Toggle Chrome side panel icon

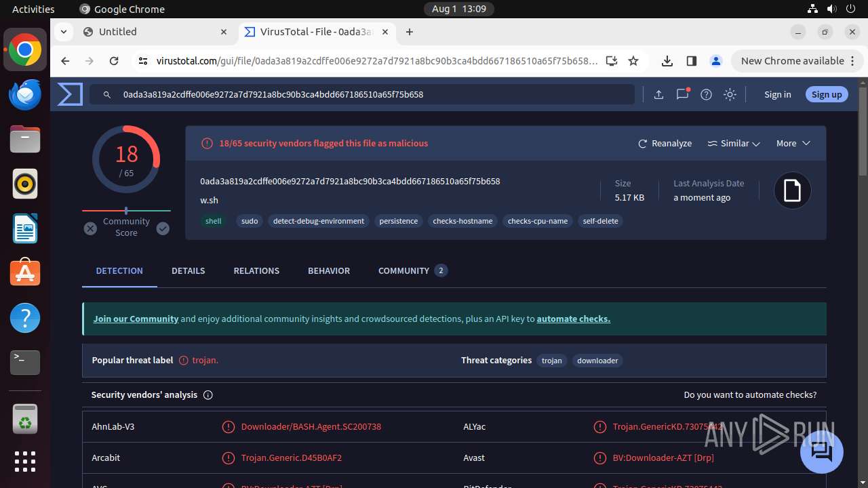point(692,61)
